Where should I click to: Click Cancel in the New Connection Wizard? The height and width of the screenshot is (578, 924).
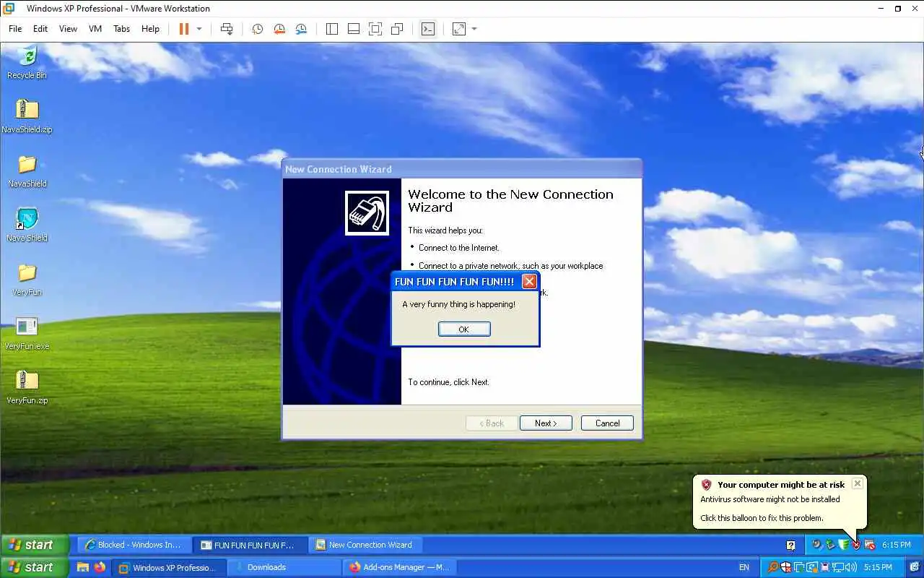607,423
